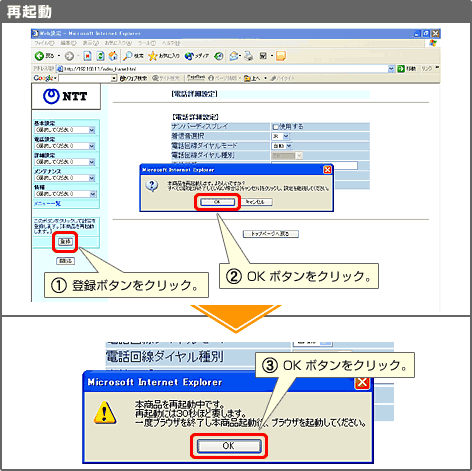Click the リンク (Links) toolbar label
The image size is (472, 471).
coord(427,69)
